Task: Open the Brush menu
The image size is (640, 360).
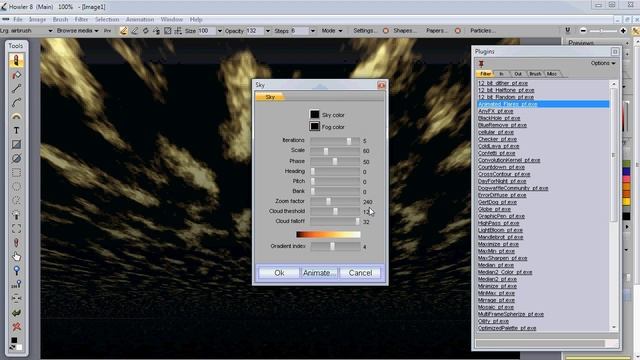Action: 60,19
